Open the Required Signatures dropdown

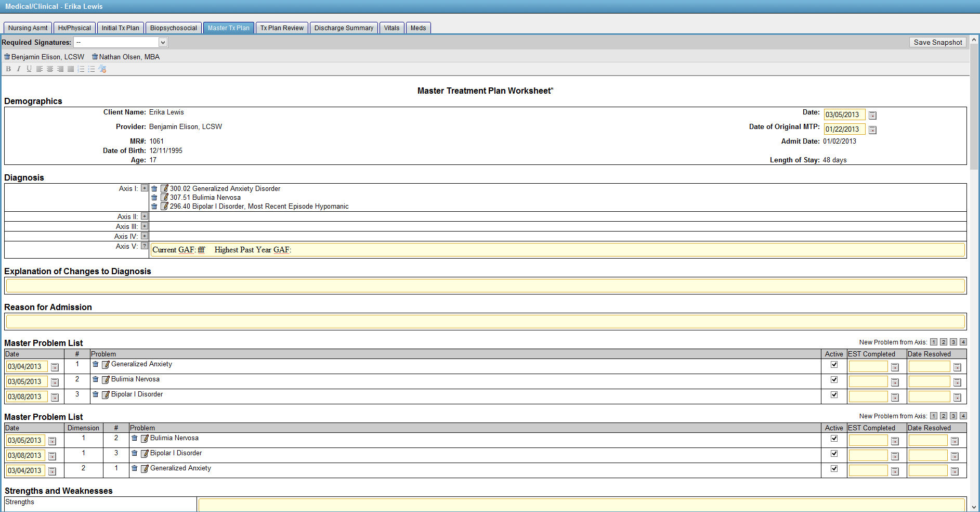click(121, 42)
